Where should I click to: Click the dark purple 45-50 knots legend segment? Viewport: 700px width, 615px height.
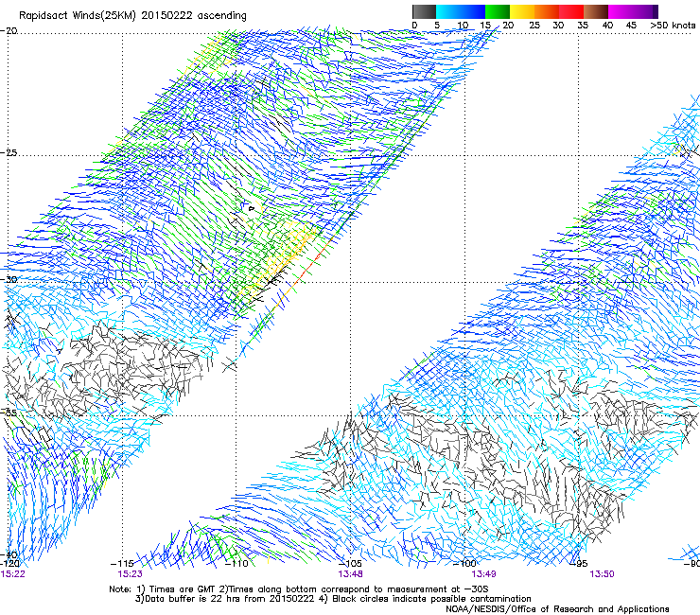[x=645, y=11]
